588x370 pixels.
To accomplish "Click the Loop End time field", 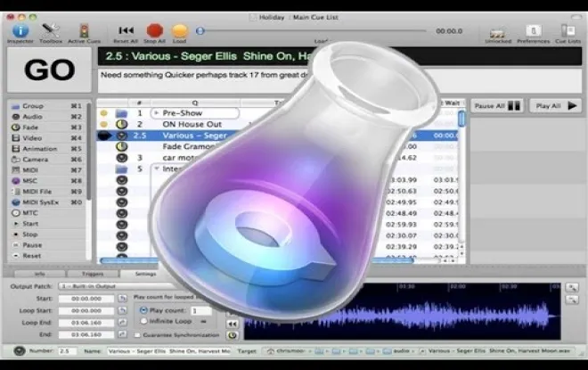I will point(86,323).
